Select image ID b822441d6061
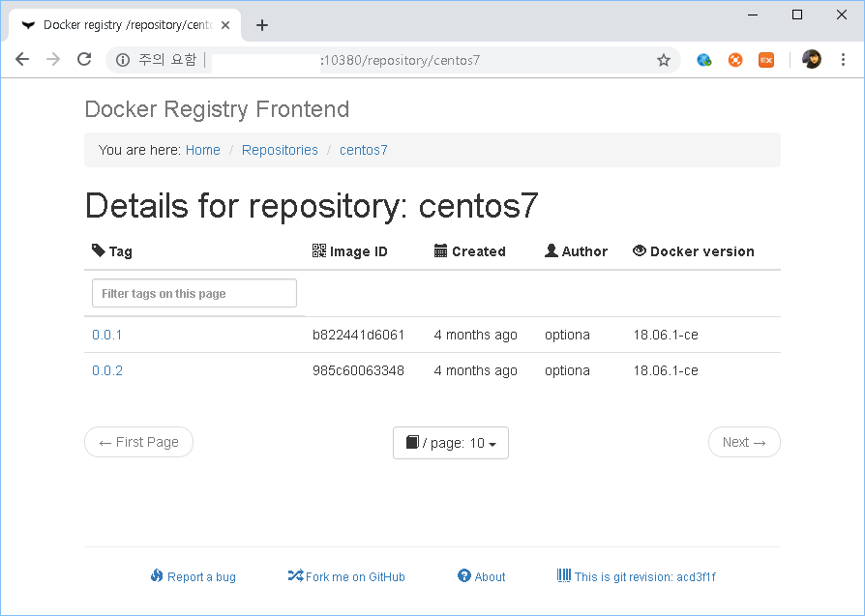The height and width of the screenshot is (616, 865). pyautogui.click(x=359, y=335)
